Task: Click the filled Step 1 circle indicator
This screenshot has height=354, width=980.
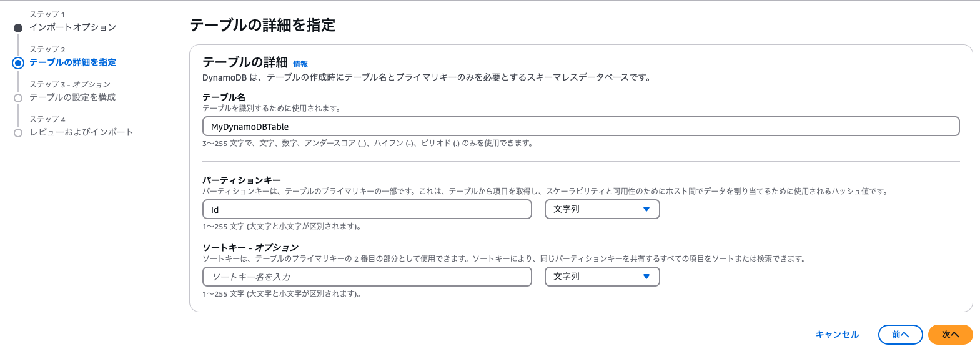Action: [x=18, y=28]
